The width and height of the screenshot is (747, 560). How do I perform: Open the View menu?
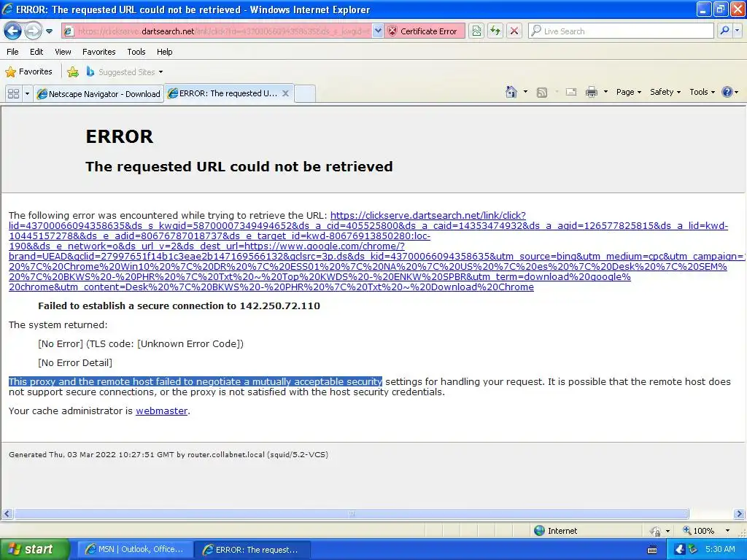point(63,52)
